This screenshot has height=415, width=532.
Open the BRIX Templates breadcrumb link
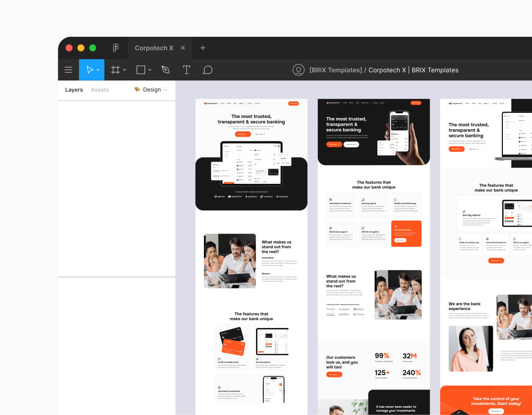point(335,70)
